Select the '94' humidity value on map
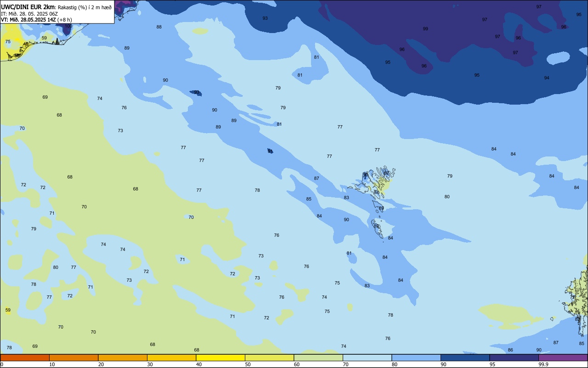588x368 pixels. tap(547, 78)
